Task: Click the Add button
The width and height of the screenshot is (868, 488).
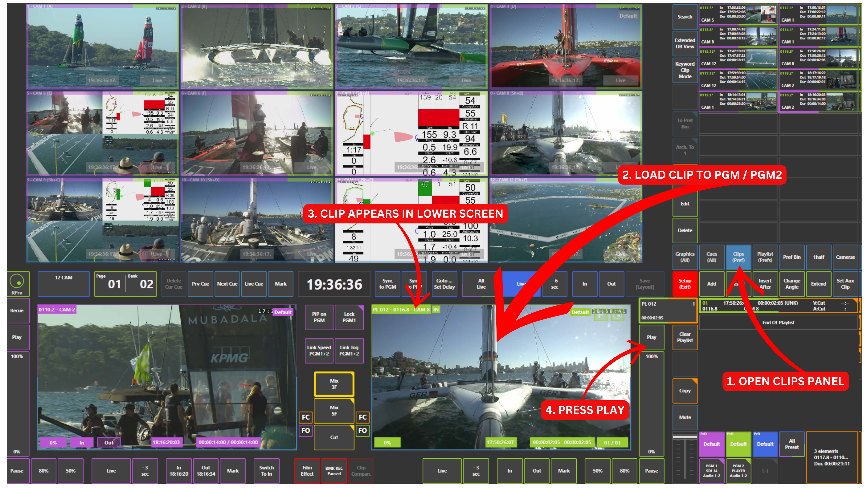Action: pyautogui.click(x=712, y=284)
